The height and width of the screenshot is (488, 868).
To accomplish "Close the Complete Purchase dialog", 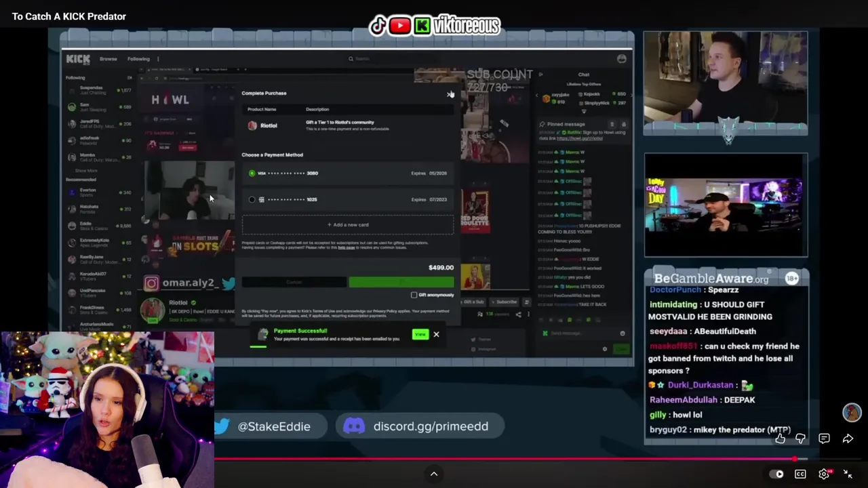I will [x=450, y=94].
